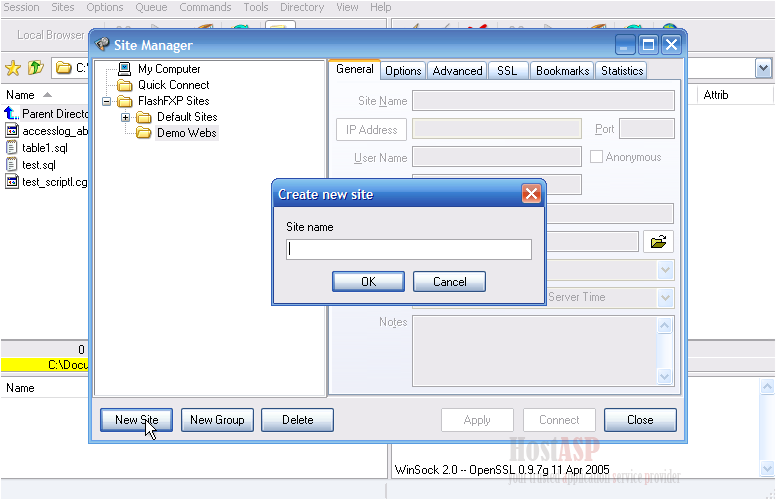Image resolution: width=776 pixels, height=500 pixels.
Task: Click the table1.sql file icon
Action: point(12,148)
